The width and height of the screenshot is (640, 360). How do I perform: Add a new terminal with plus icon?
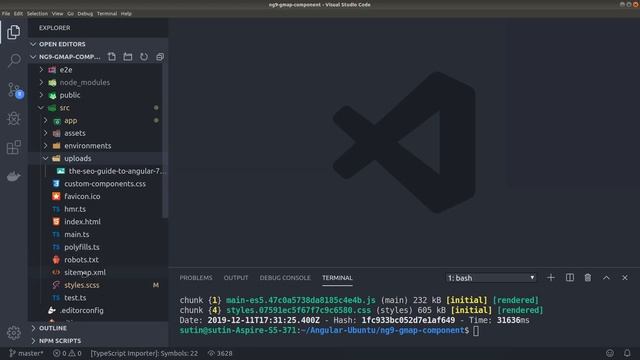(x=551, y=278)
